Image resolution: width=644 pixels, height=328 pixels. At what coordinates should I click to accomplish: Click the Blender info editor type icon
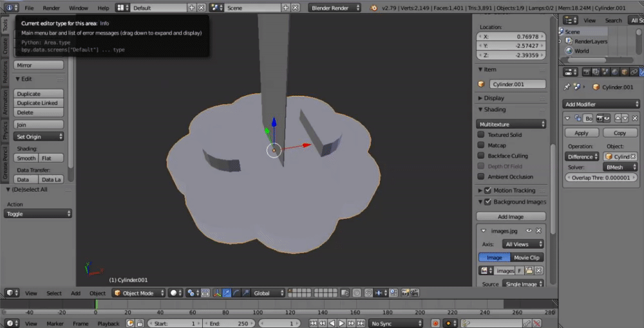pos(9,8)
